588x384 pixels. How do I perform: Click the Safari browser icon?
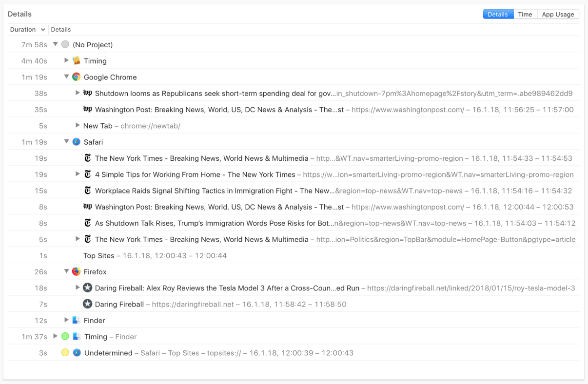click(77, 141)
